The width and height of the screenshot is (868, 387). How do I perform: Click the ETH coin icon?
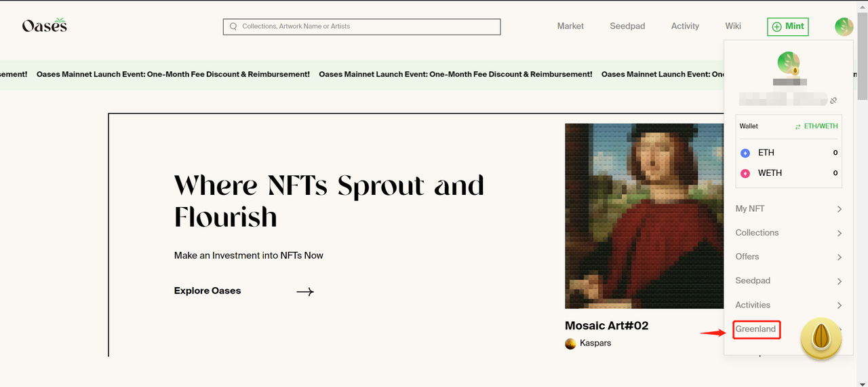[745, 153]
